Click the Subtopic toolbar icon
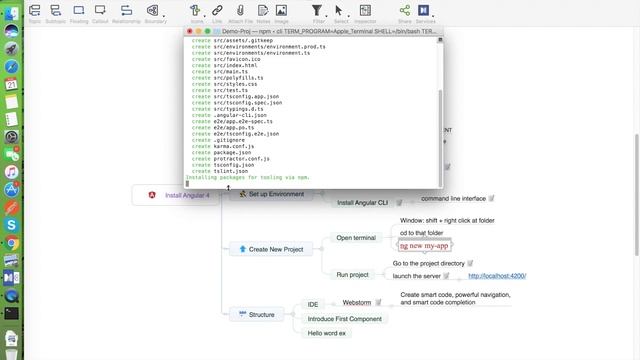Screen dimensions: 640x360 pos(56,11)
